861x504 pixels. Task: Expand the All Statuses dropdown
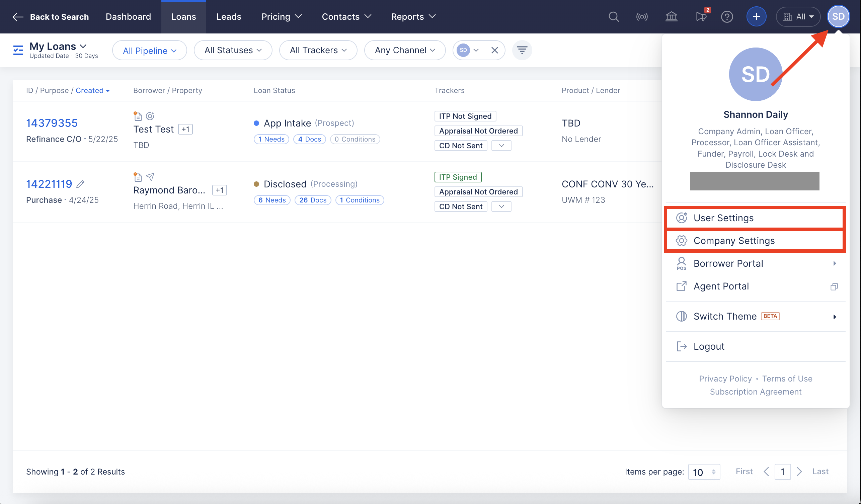click(x=233, y=50)
